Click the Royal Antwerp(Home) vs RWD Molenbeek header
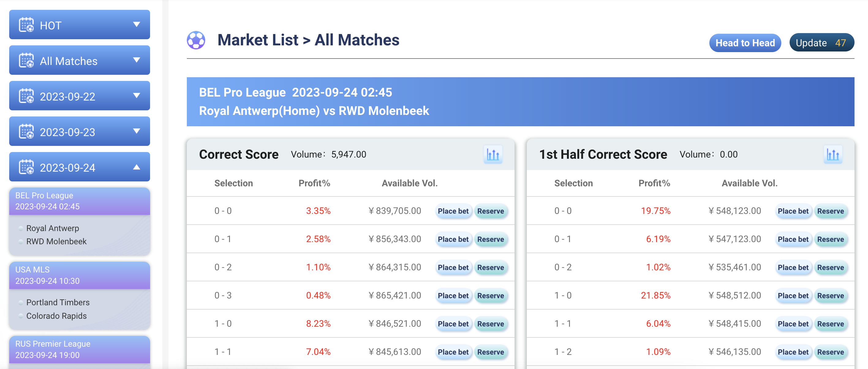 coord(314,111)
